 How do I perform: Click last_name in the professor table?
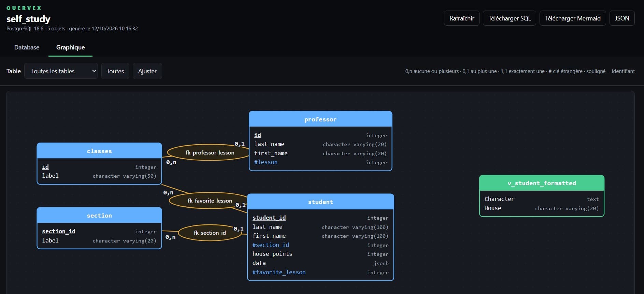click(x=269, y=144)
